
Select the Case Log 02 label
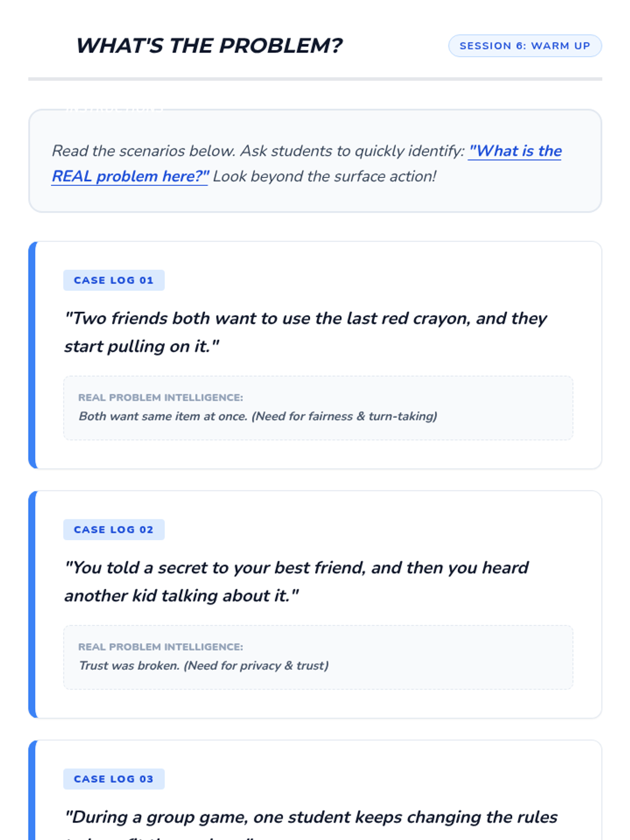[x=114, y=530]
